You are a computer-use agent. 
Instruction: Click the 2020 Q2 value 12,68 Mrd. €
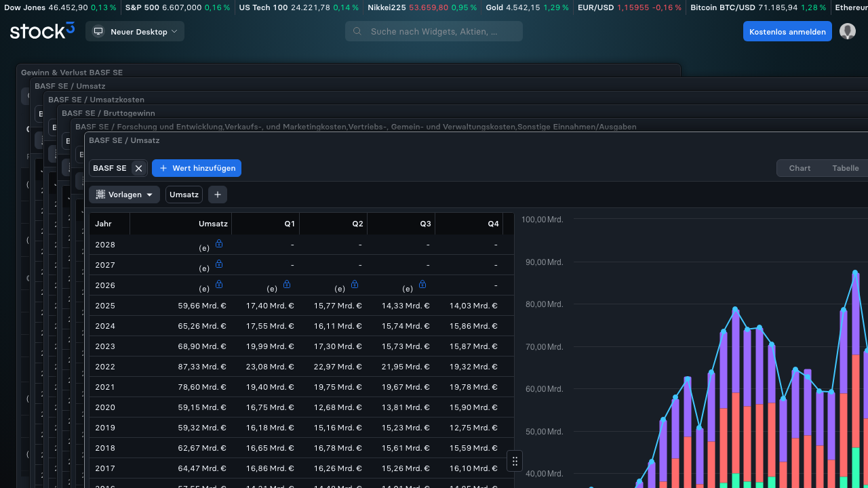pos(338,407)
